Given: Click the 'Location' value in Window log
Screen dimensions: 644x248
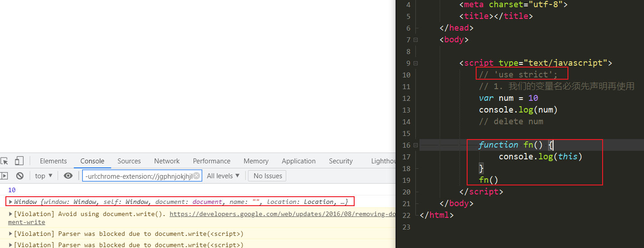Looking at the screenshot, I should [x=319, y=202].
